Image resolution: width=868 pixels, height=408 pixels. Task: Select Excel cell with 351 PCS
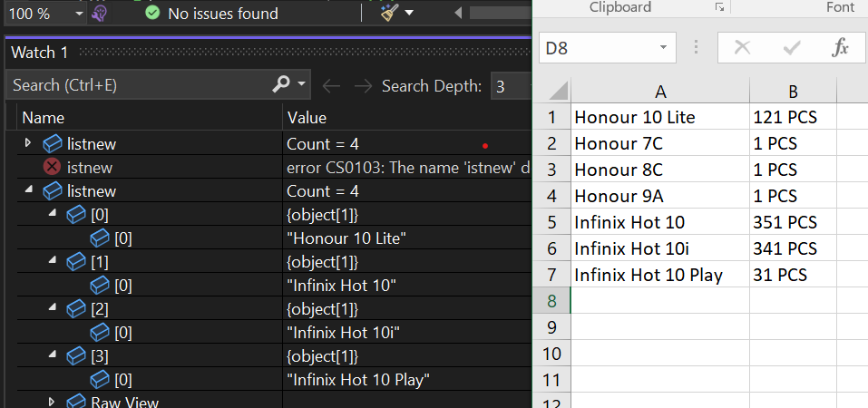click(x=794, y=222)
